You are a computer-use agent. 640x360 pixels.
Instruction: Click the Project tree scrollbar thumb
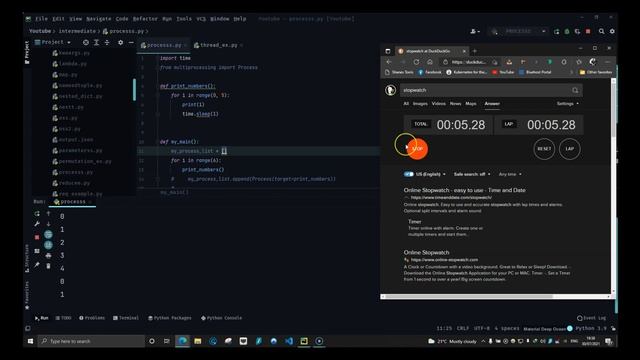coord(134,89)
